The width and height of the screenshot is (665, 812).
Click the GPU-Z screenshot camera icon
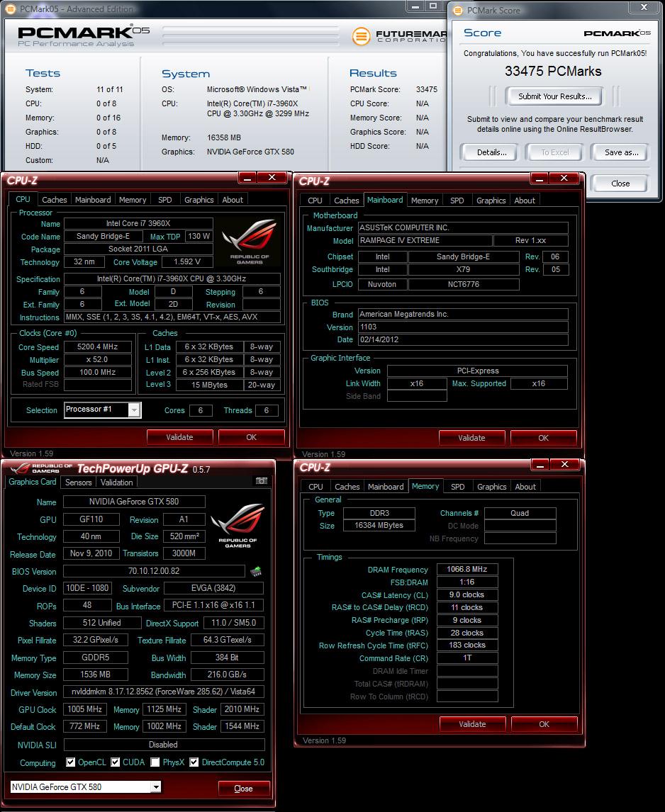pyautogui.click(x=262, y=481)
